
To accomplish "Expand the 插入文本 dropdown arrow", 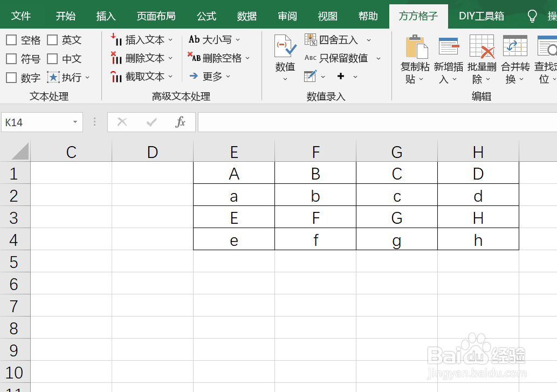I will pos(170,40).
